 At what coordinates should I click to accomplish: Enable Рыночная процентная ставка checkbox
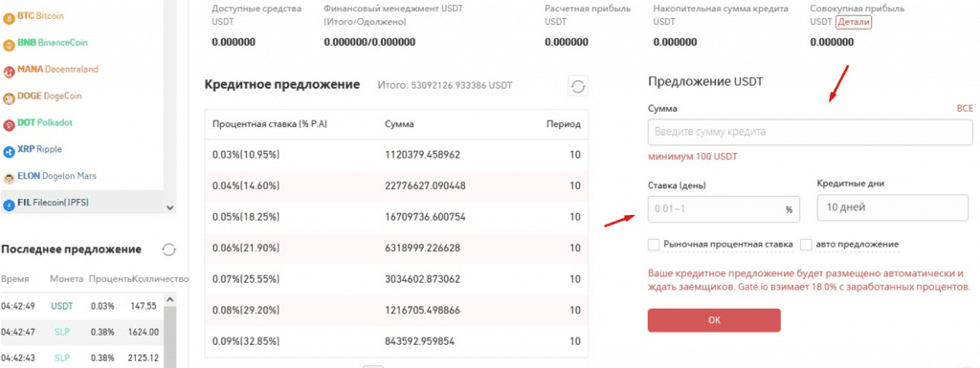(x=654, y=245)
